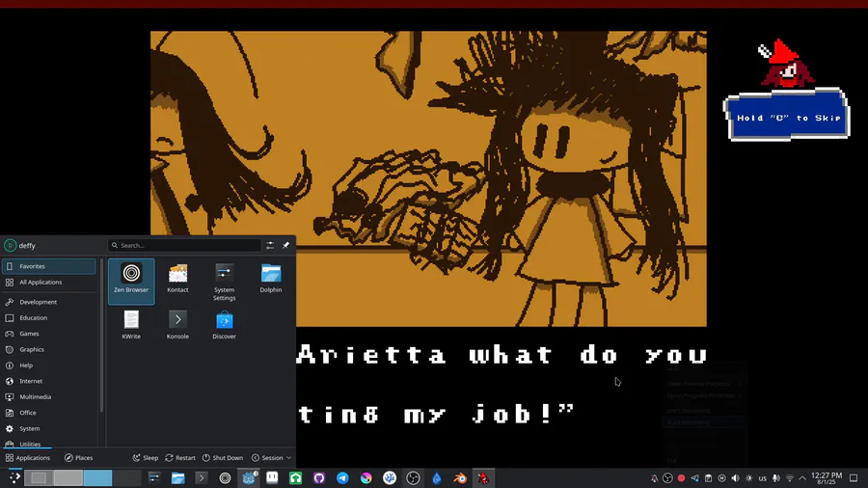Click the OBS icon in the system tray
This screenshot has height=488, width=868.
click(x=667, y=478)
